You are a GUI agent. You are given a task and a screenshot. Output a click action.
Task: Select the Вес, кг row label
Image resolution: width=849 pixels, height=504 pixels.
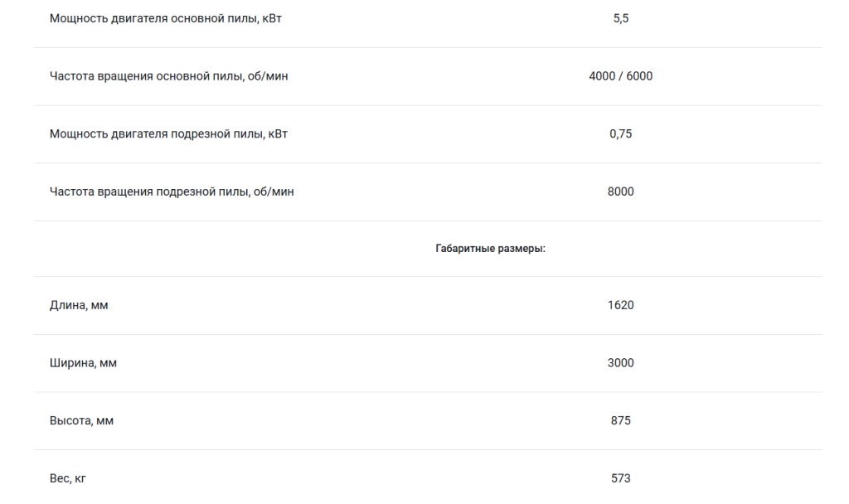[68, 478]
